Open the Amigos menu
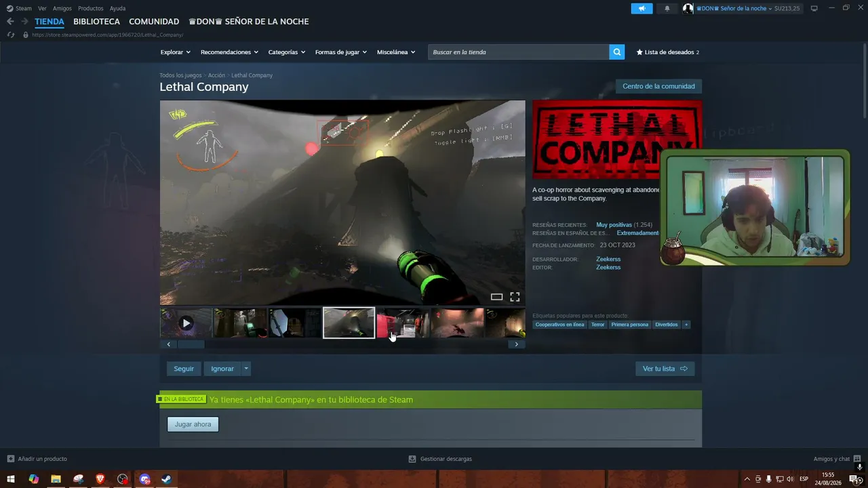This screenshot has width=868, height=488. click(62, 8)
